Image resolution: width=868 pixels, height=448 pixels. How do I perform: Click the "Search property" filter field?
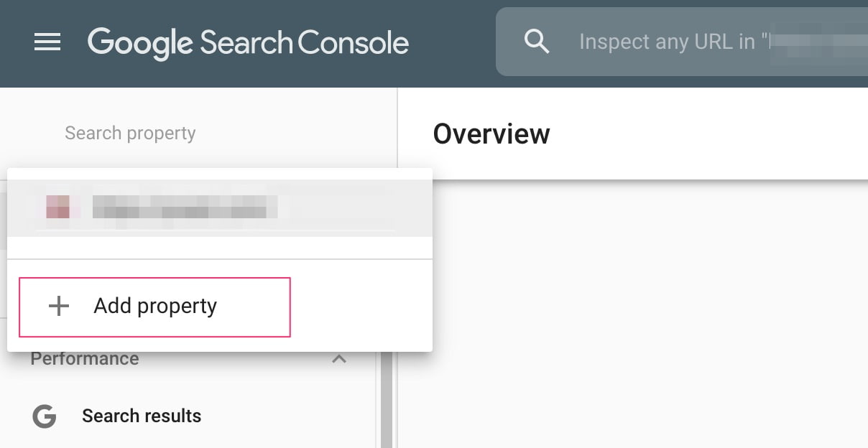point(130,133)
